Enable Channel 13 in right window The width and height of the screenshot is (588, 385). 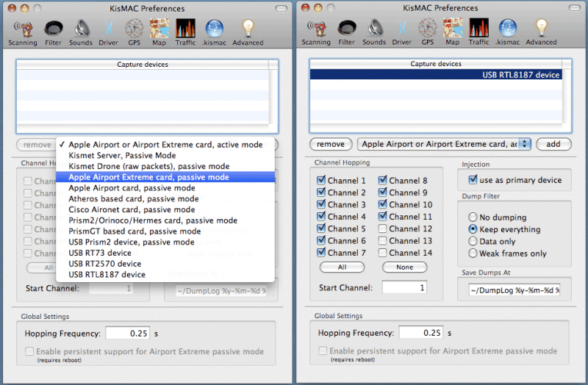(x=382, y=240)
